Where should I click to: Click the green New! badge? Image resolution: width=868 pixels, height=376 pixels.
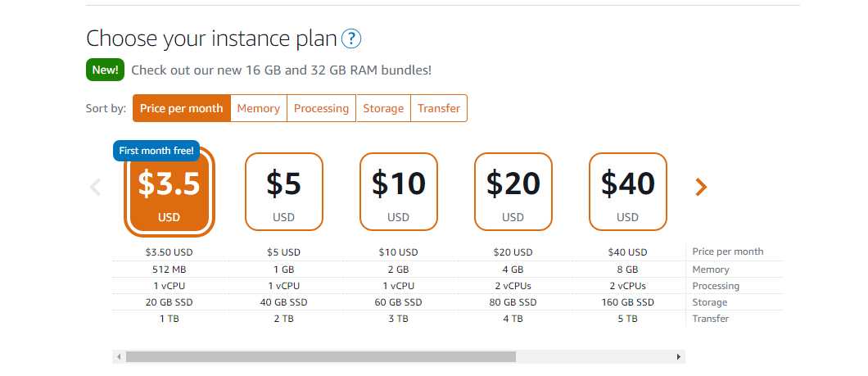105,70
